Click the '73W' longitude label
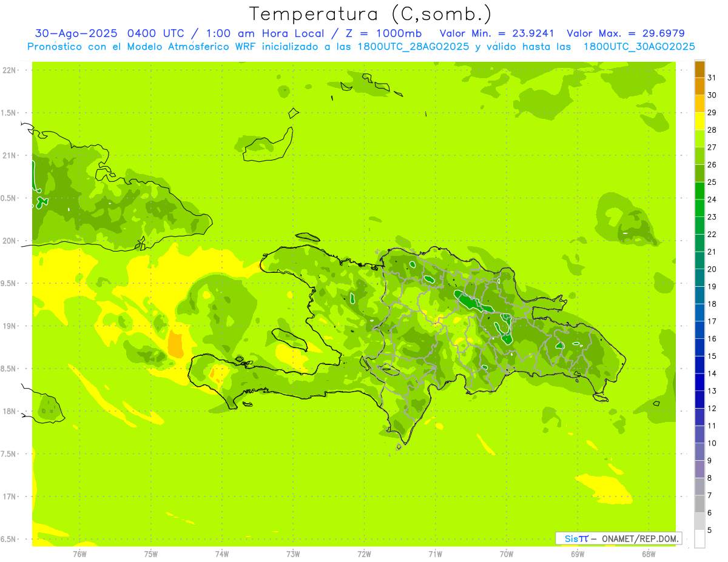This screenshot has height=562, width=728. pyautogui.click(x=293, y=554)
